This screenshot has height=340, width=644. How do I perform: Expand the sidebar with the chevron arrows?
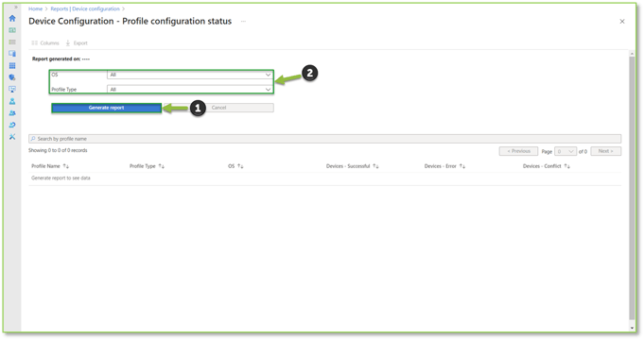16,7
